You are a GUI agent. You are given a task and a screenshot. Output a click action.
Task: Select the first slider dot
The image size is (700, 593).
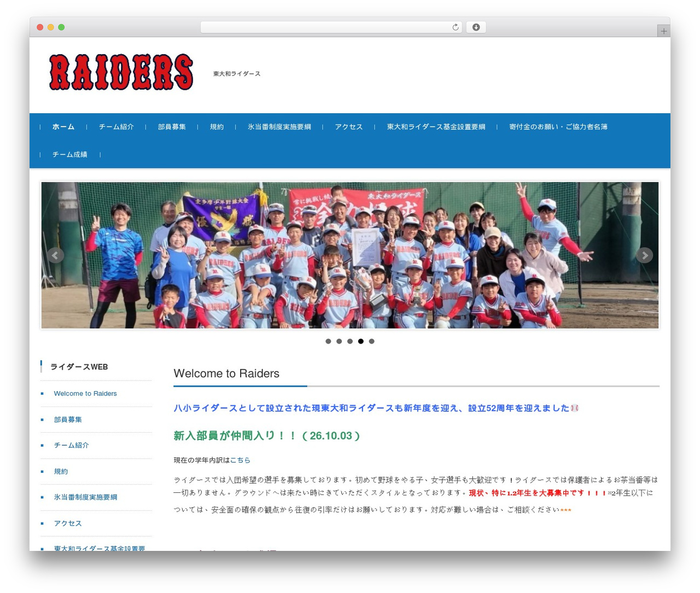coord(328,341)
